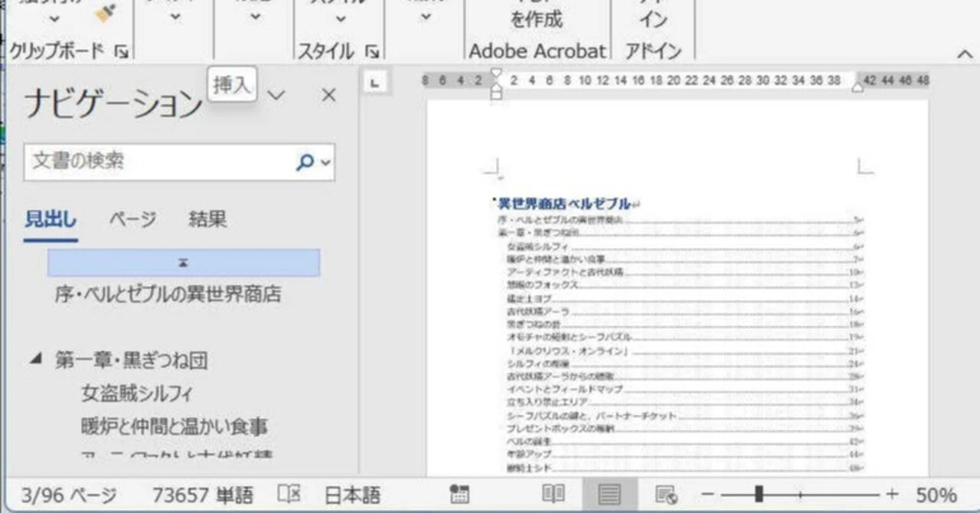Screen dimensions: 980x513
Task: Click the jump-to-top bar in headings list
Action: pos(184,263)
